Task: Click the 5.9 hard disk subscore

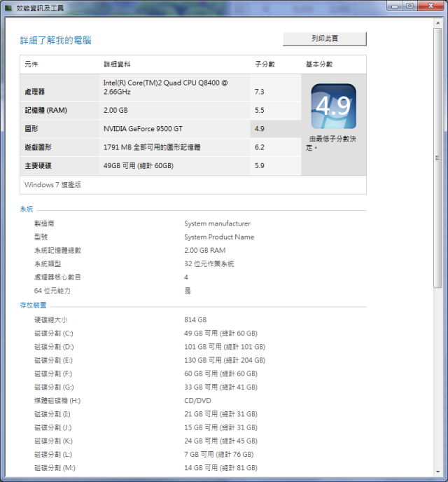Action: [259, 165]
